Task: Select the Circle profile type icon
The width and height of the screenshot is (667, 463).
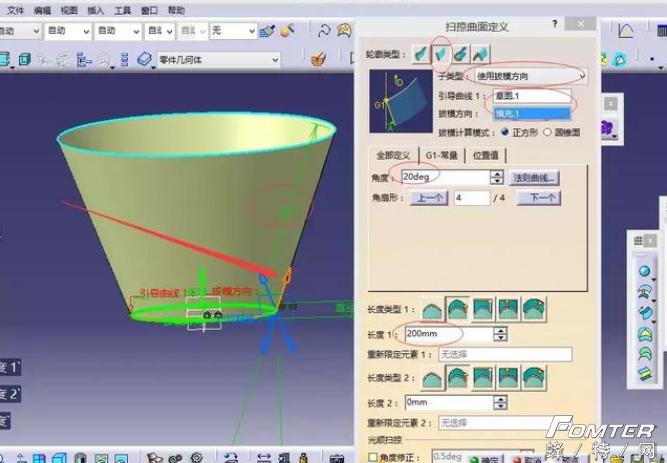Action: [461, 54]
